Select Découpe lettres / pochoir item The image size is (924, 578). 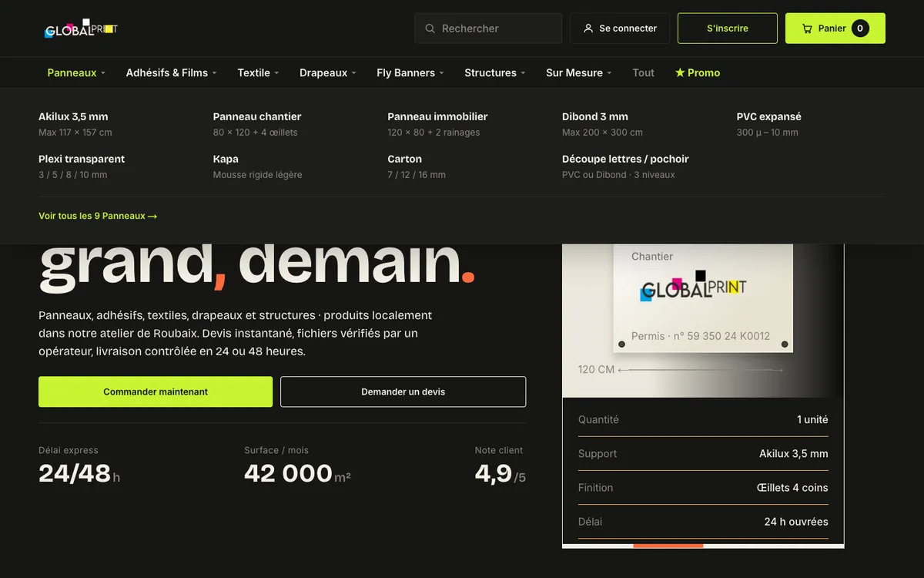[625, 166]
